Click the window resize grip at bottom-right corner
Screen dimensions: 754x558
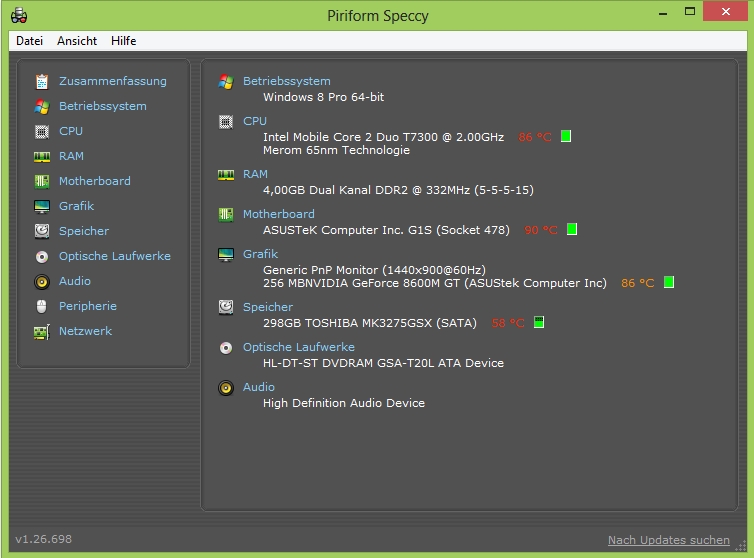tap(741, 545)
